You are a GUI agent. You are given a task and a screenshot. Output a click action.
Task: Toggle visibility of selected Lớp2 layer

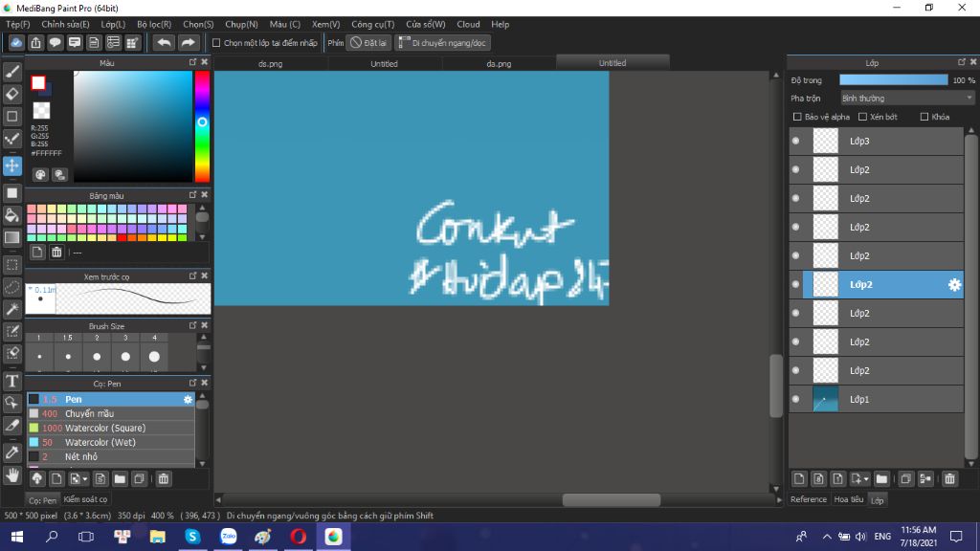(795, 285)
